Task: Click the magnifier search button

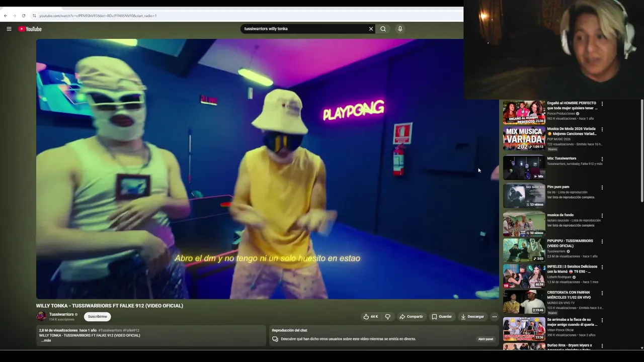Action: coord(383,29)
